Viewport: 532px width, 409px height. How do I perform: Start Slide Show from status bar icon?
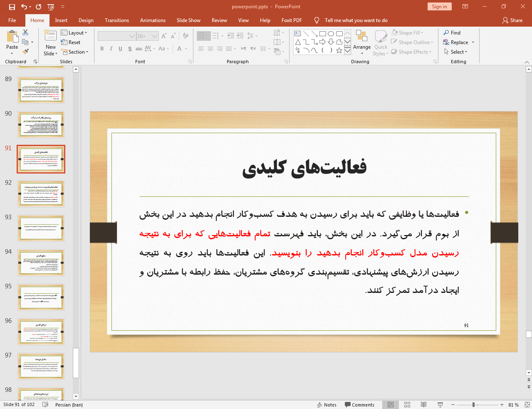click(x=440, y=404)
